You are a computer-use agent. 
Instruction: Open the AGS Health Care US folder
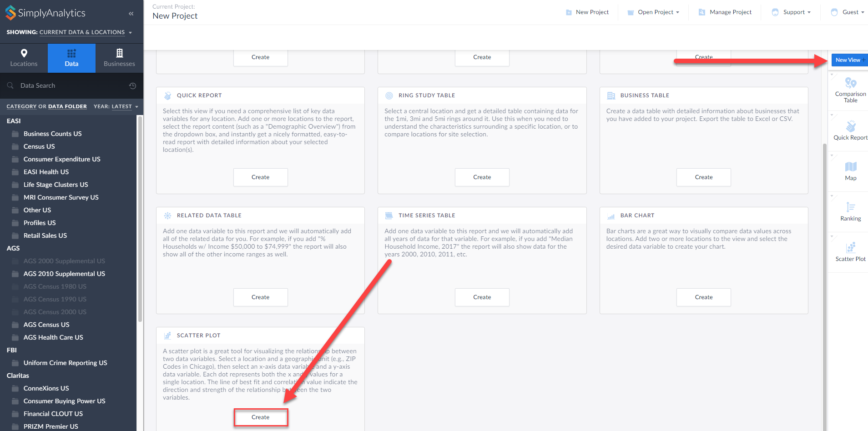click(x=53, y=337)
